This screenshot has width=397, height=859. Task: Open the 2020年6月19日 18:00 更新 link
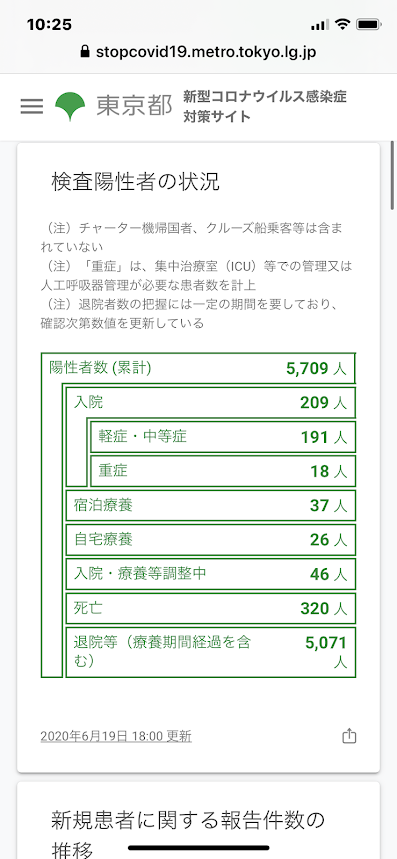tap(116, 736)
